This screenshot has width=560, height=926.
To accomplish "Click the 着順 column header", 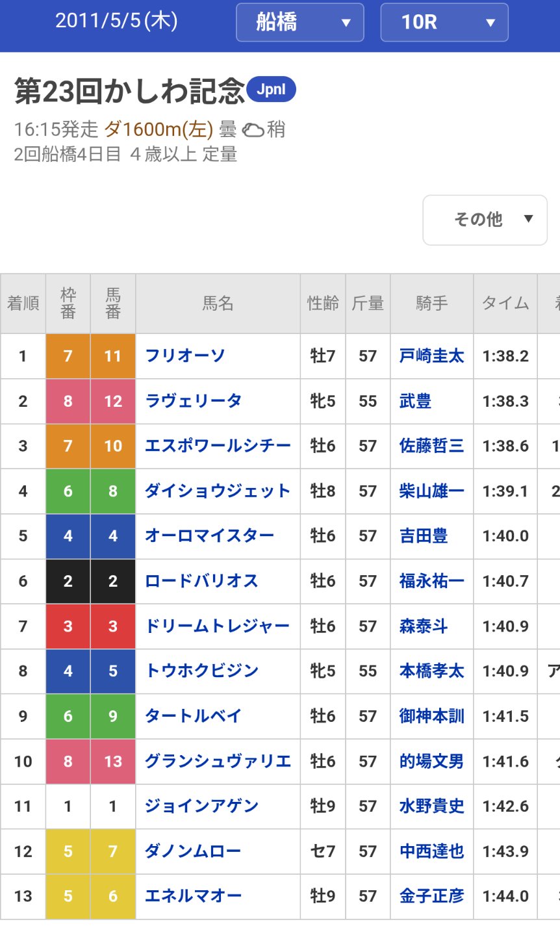I will (x=23, y=303).
